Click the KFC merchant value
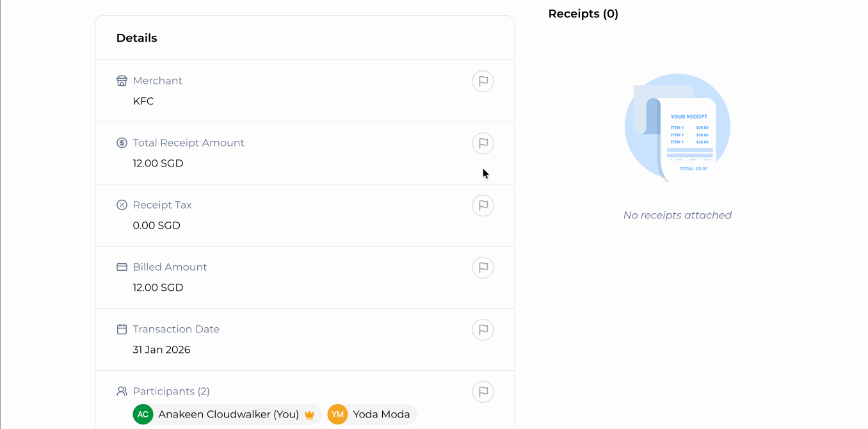This screenshot has height=429, width=868. coord(143,101)
